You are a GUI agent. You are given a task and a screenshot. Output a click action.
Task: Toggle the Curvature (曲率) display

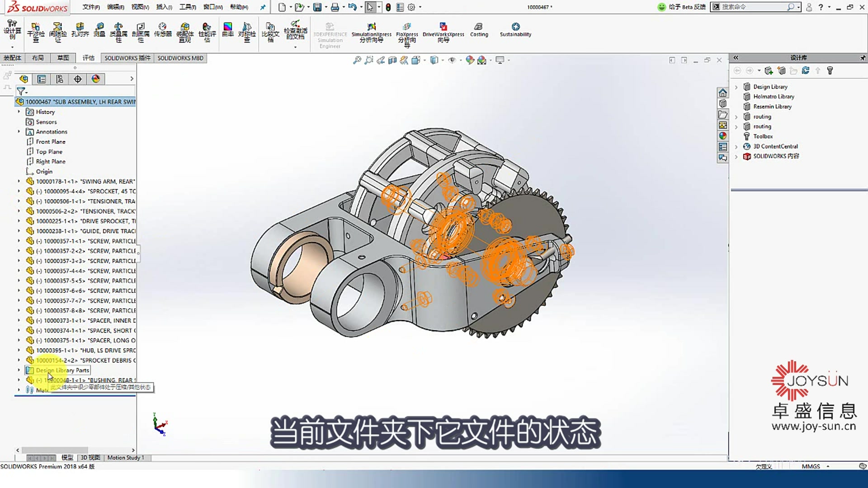click(x=228, y=30)
